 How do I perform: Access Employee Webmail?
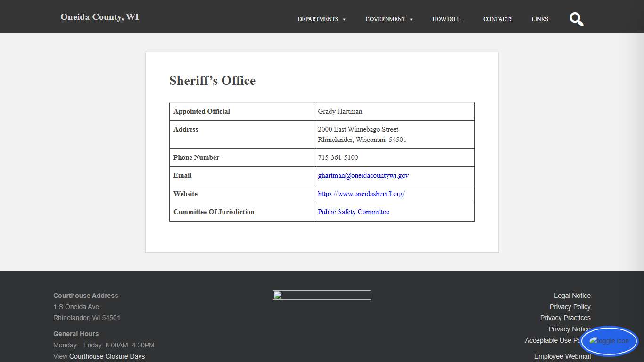[562, 356]
